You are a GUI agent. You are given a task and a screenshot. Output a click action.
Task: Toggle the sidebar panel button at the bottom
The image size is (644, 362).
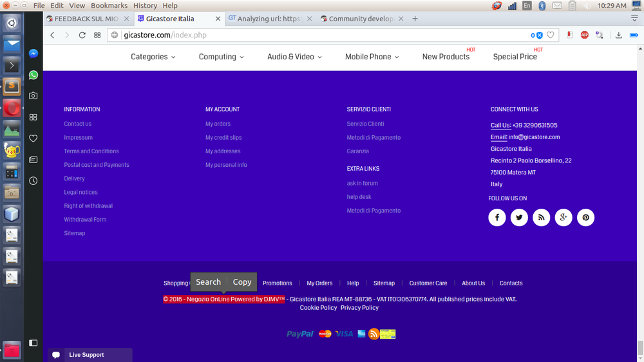tap(33, 343)
